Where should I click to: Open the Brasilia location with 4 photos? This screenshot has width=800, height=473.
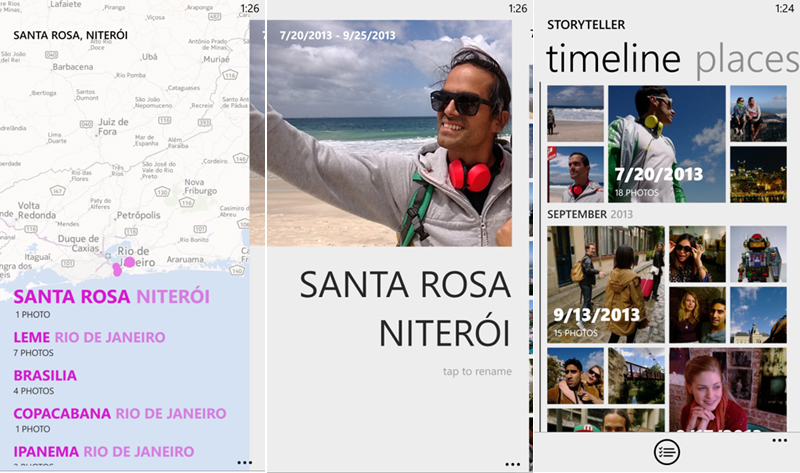45,376
